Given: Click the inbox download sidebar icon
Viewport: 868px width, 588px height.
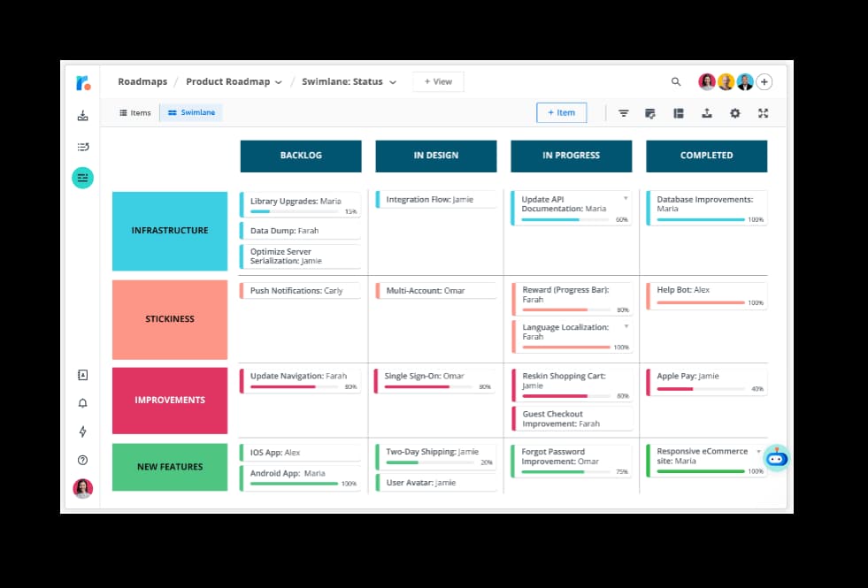Looking at the screenshot, I should tap(82, 116).
